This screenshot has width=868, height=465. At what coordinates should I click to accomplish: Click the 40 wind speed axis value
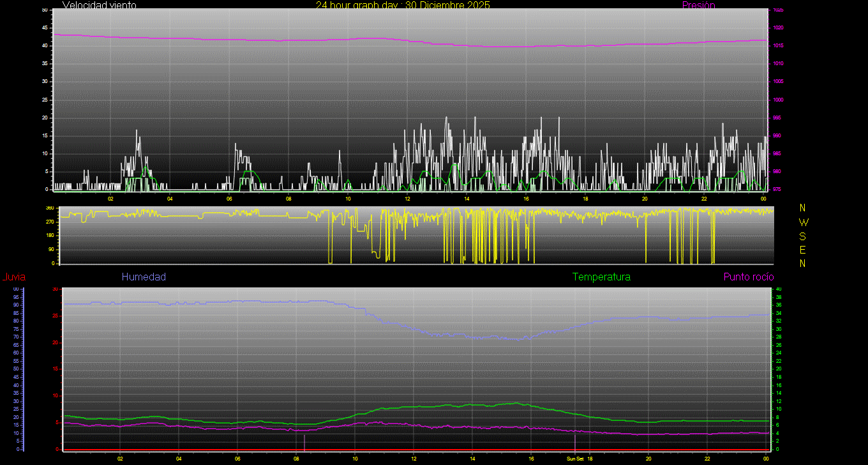point(45,46)
